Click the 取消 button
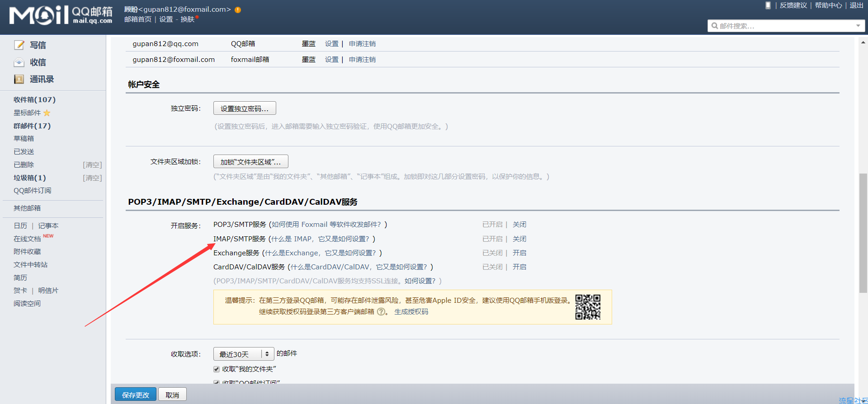Image resolution: width=868 pixels, height=404 pixels. pos(173,395)
